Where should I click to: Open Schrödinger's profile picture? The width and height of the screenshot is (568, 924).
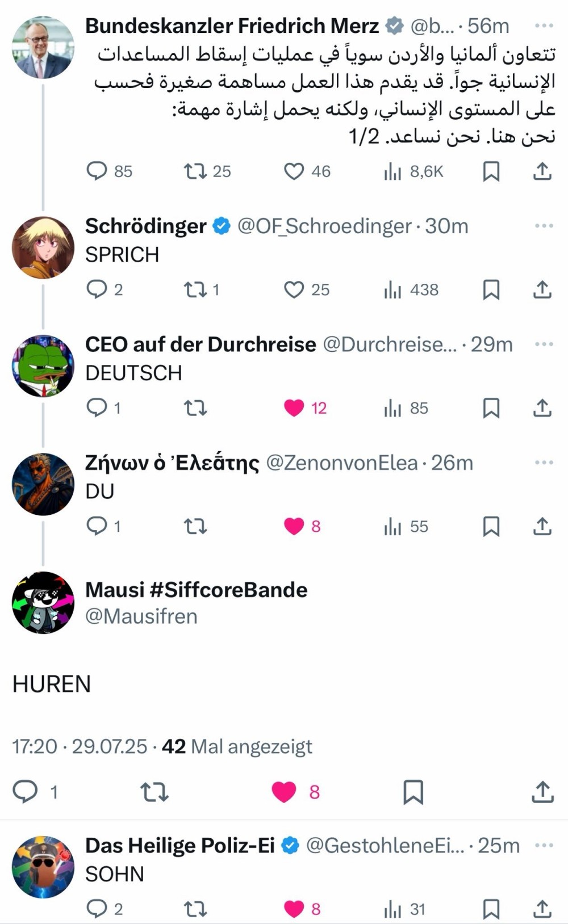[x=43, y=247]
